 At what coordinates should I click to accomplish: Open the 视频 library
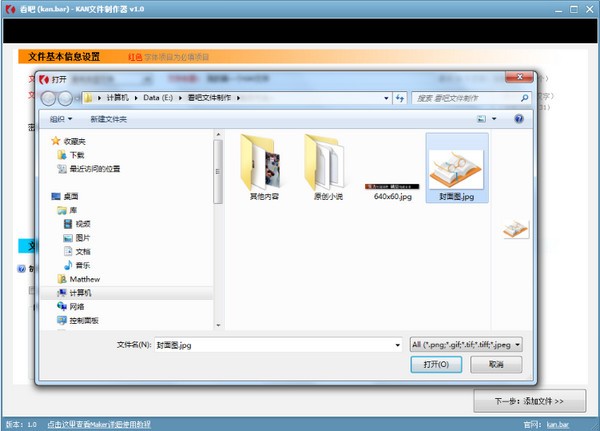pyautogui.click(x=77, y=224)
